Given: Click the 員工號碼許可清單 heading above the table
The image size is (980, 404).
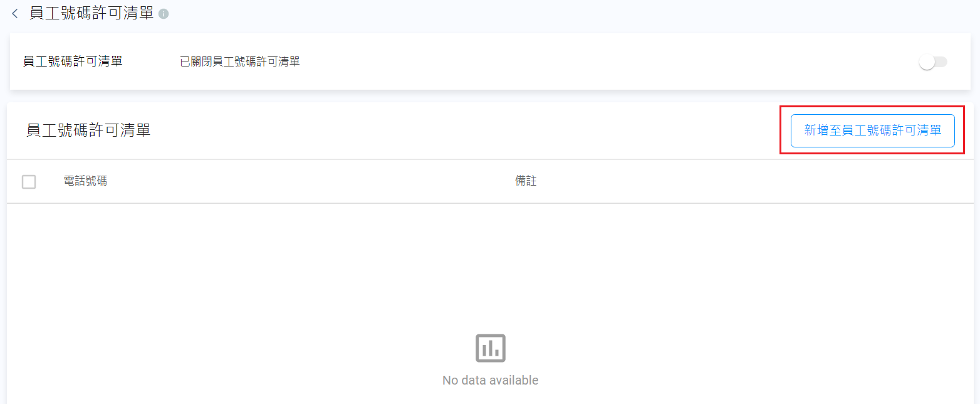Looking at the screenshot, I should 88,130.
